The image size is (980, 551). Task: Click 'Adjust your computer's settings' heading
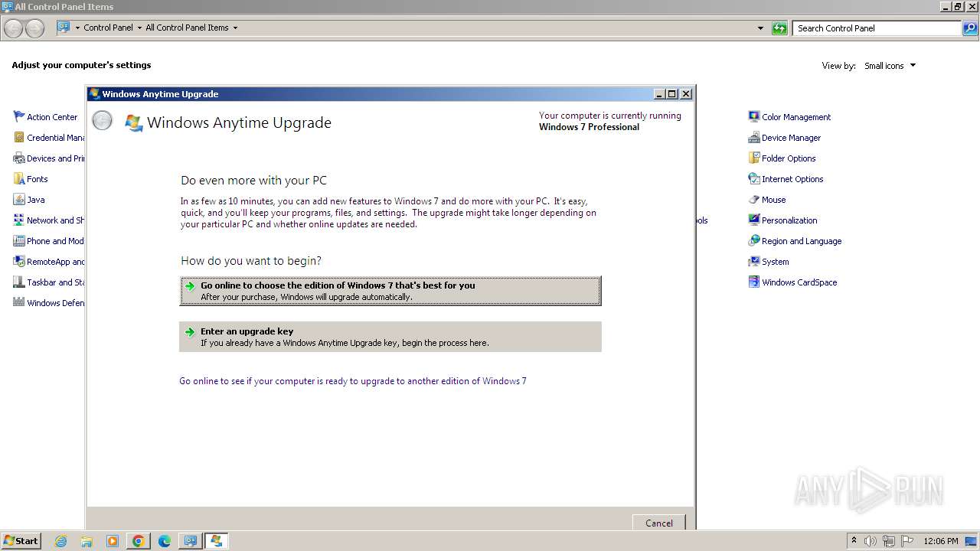point(81,65)
